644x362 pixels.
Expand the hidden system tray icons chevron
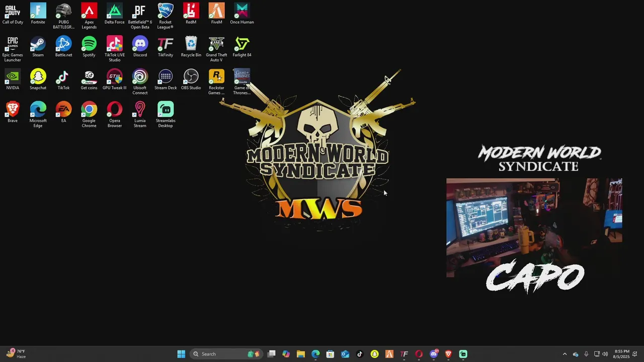tap(565, 354)
